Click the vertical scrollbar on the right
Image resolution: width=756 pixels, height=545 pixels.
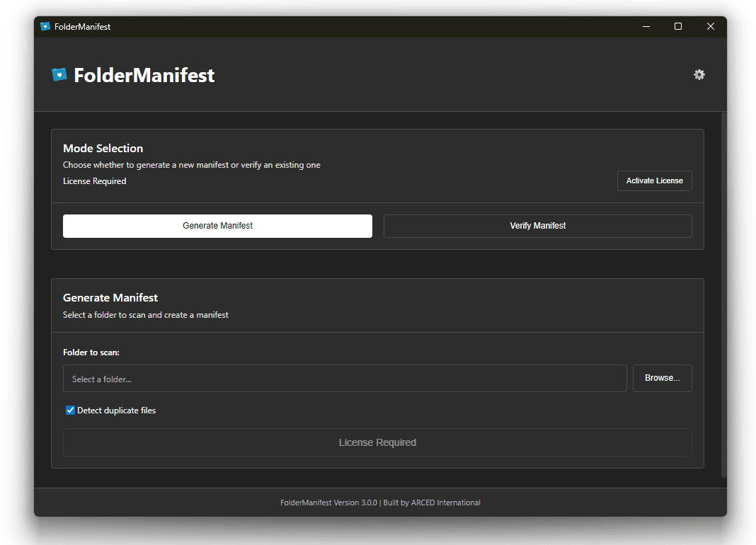point(723,283)
